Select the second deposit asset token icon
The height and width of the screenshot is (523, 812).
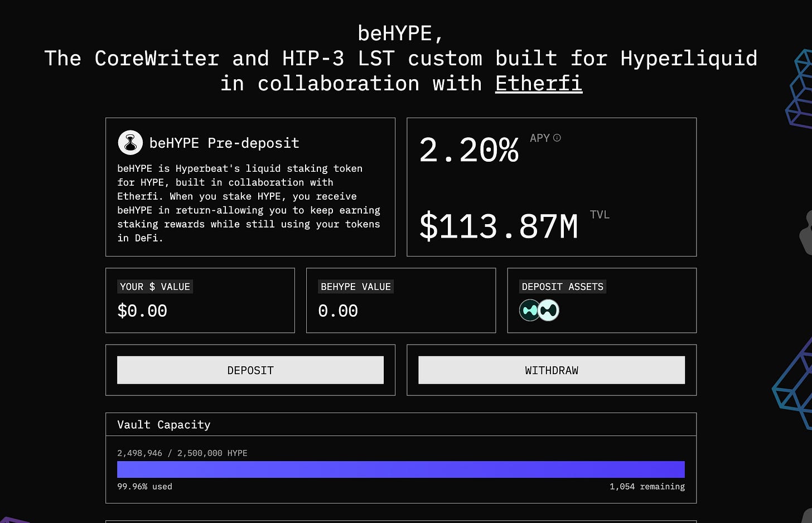pyautogui.click(x=549, y=310)
